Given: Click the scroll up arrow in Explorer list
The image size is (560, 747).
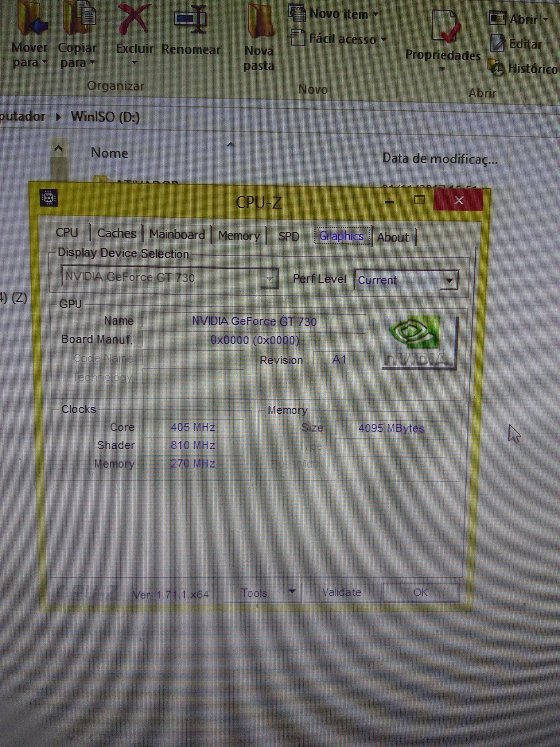Looking at the screenshot, I should click(58, 148).
